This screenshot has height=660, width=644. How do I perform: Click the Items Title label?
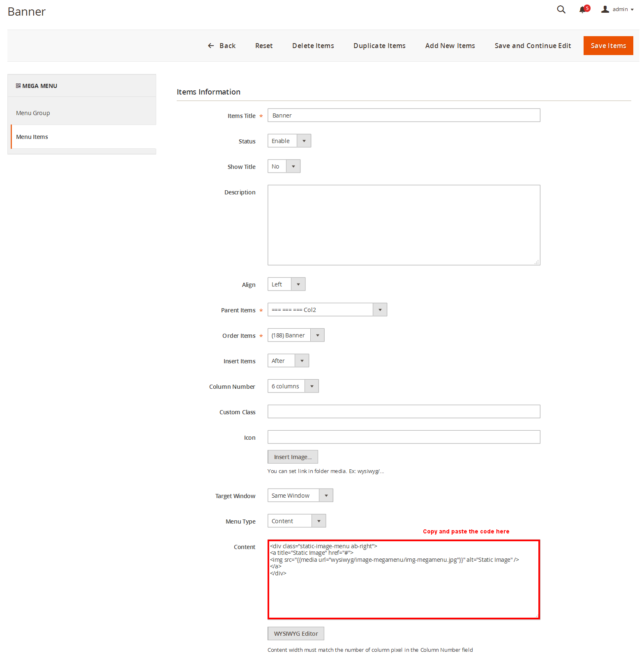click(242, 116)
